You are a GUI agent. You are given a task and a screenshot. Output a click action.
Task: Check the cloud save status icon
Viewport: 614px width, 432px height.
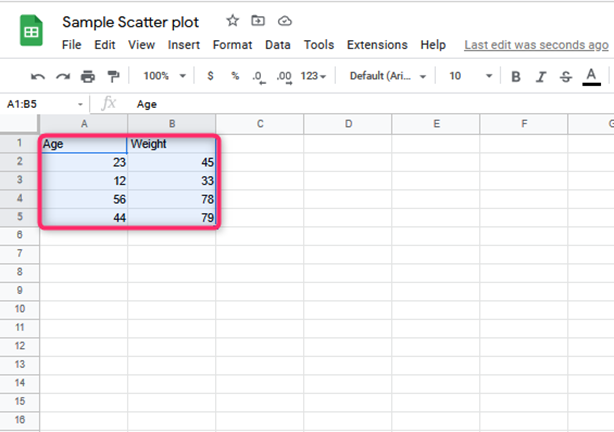tap(285, 21)
